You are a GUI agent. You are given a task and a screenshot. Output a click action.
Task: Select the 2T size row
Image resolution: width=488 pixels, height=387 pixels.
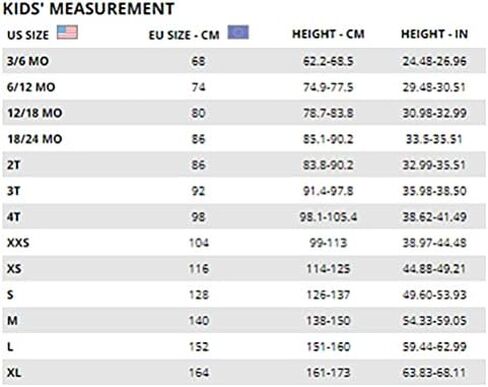tap(244, 165)
